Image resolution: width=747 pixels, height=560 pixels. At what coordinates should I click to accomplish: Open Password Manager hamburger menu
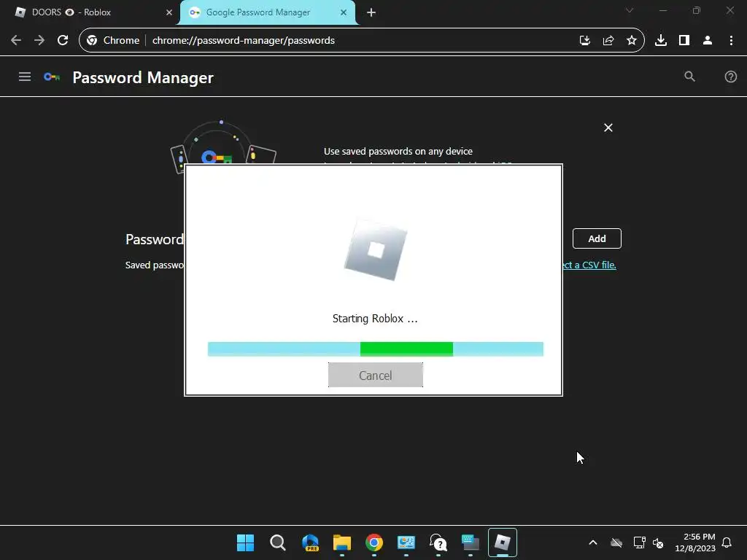click(25, 77)
